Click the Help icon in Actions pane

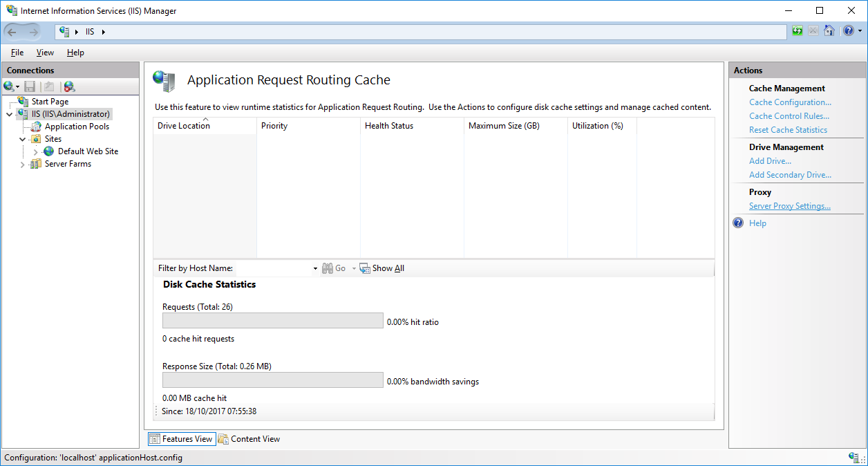(738, 223)
